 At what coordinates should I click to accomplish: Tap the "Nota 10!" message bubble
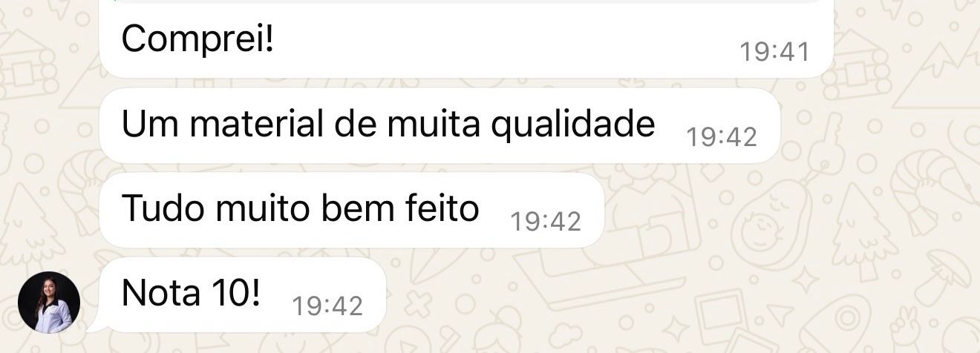point(241,294)
